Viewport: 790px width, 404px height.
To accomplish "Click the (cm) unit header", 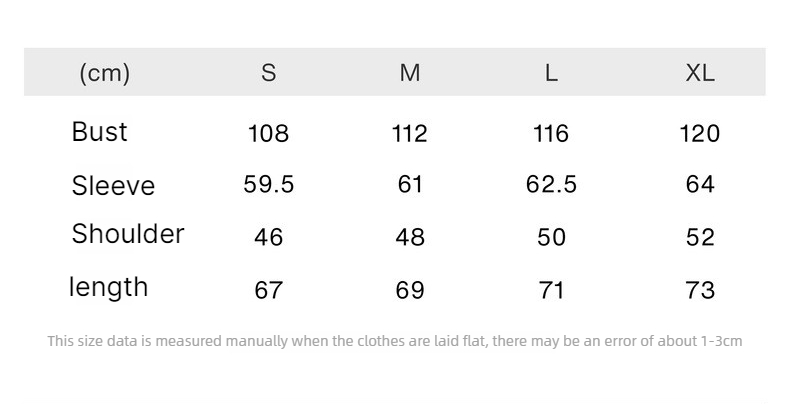I will [x=105, y=73].
